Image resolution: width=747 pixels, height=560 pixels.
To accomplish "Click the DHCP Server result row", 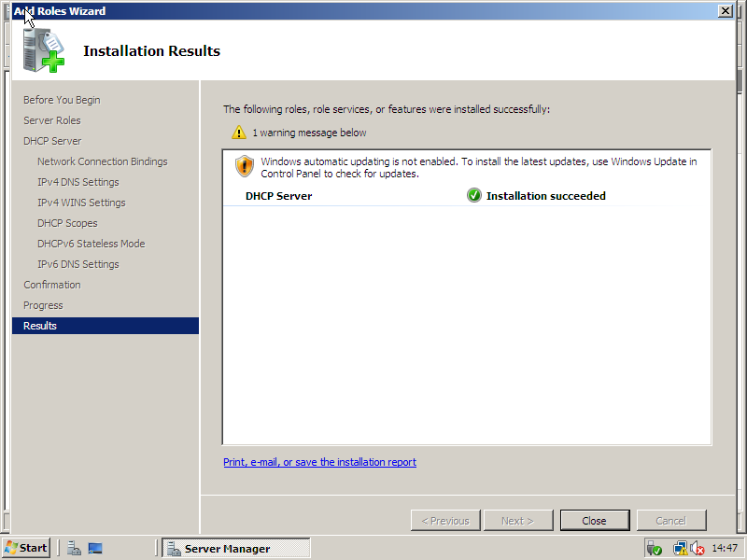I will [x=278, y=196].
